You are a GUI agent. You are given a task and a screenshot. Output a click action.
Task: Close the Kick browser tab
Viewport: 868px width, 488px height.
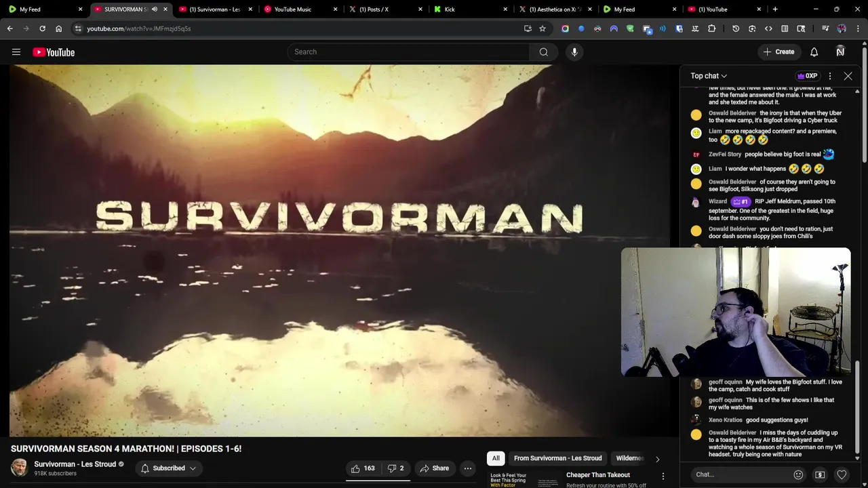[x=505, y=9]
